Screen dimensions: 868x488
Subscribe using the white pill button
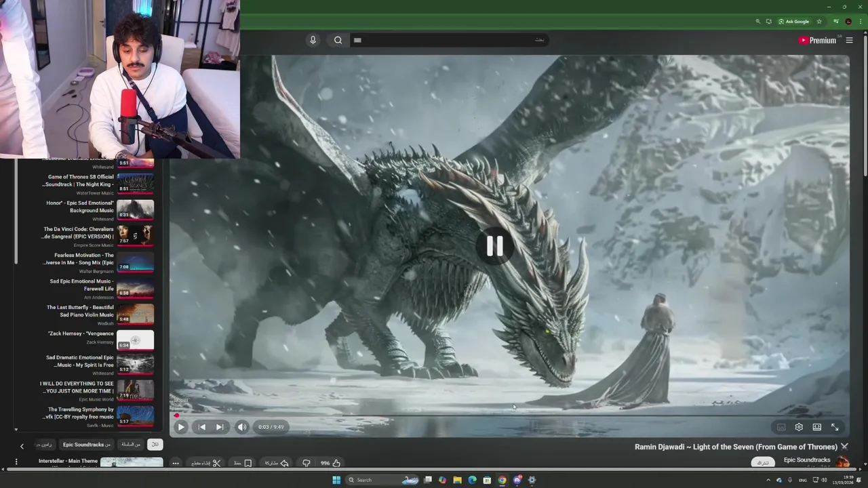(763, 463)
